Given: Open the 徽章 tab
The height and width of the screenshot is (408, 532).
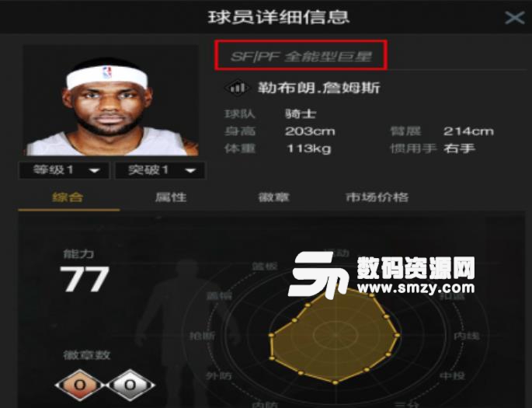Looking at the screenshot, I should coord(273,197).
